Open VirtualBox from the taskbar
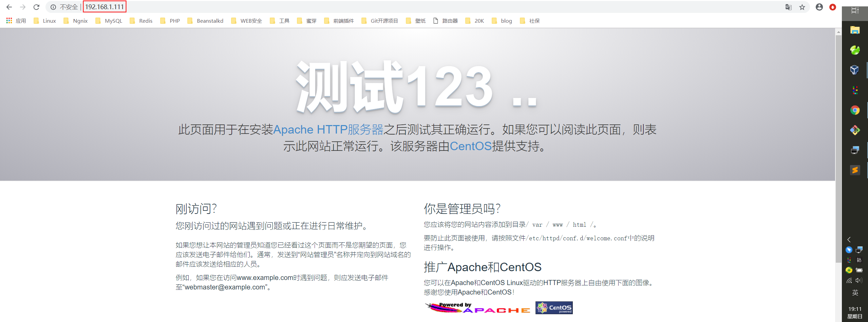This screenshot has height=322, width=868. coord(855,70)
